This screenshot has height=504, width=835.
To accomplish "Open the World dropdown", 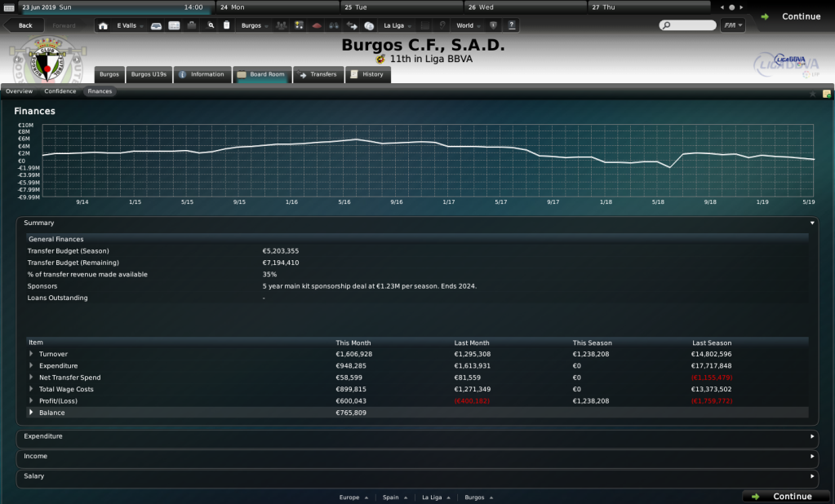I will click(468, 25).
